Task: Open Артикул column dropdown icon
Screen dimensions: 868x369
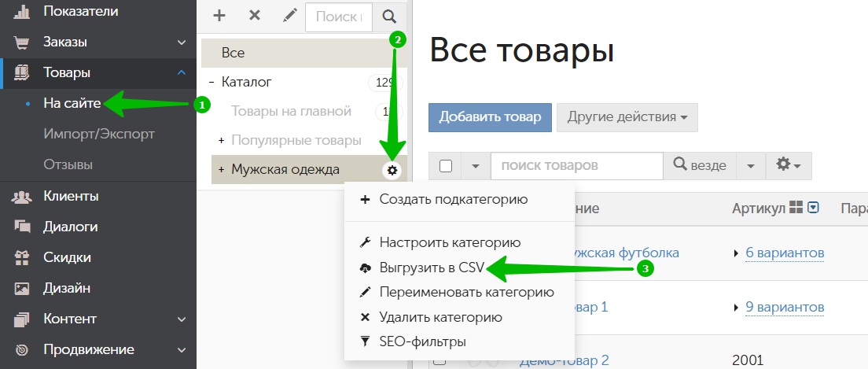Action: click(x=813, y=208)
